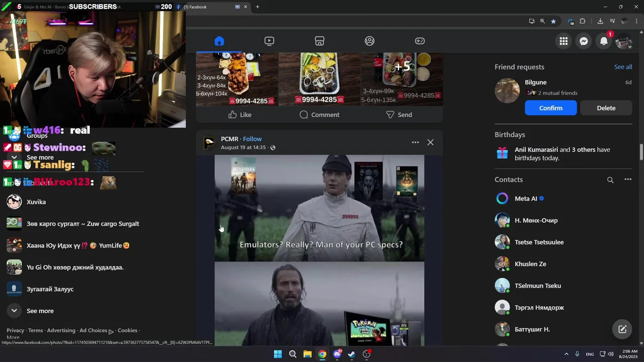Open Meta AI contact
The width and height of the screenshot is (644, 362).
pos(563,199)
